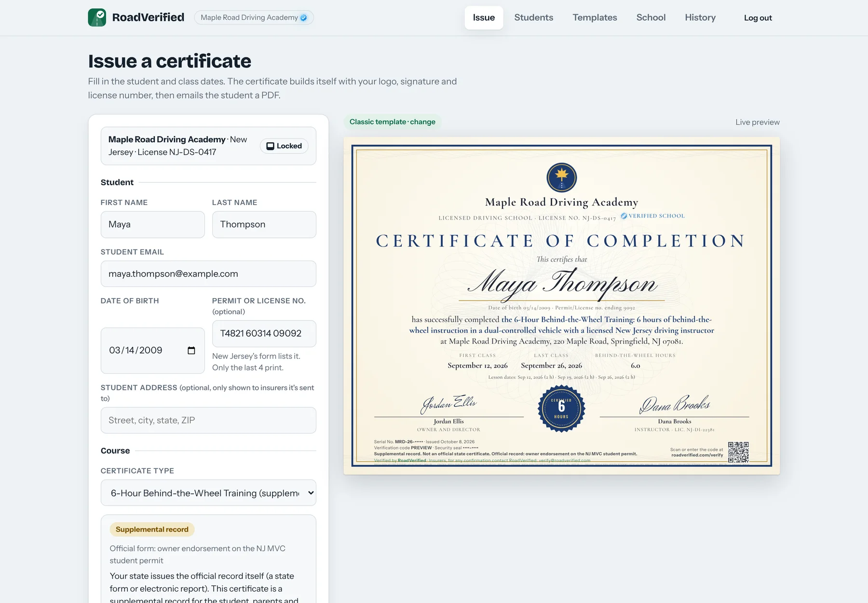Open the History tab
868x603 pixels.
pos(700,18)
